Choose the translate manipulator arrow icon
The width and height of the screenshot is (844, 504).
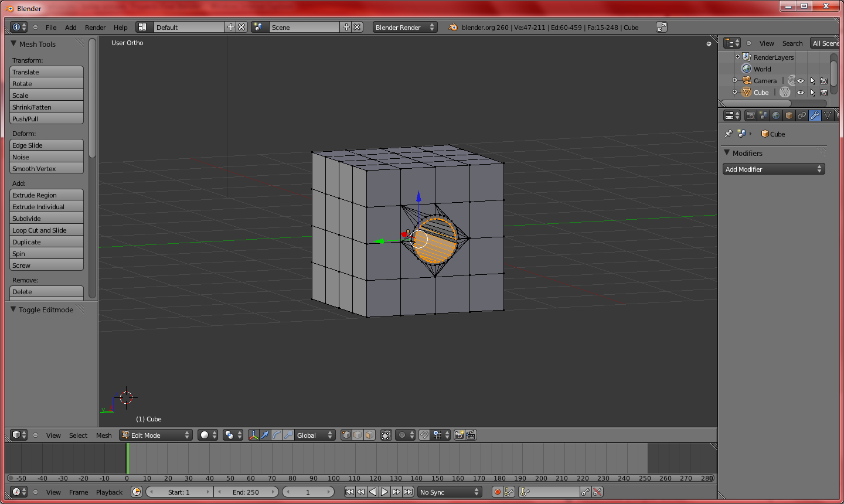(x=265, y=435)
